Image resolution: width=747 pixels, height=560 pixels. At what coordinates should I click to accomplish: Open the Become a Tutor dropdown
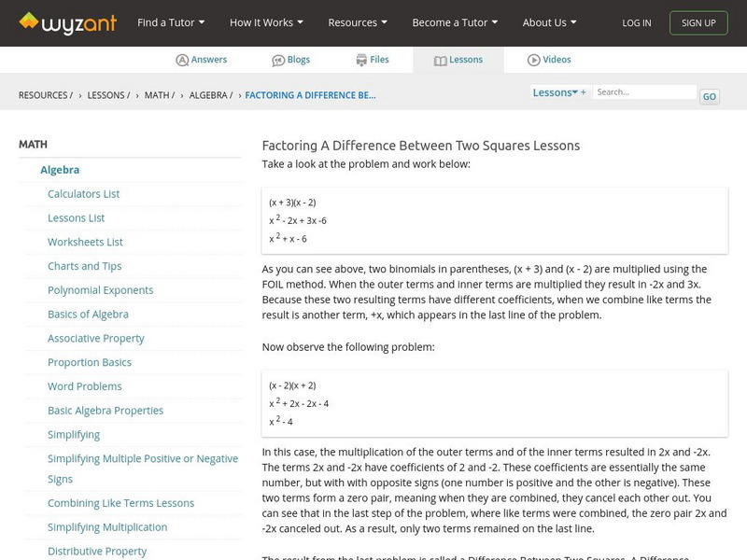[x=455, y=22]
